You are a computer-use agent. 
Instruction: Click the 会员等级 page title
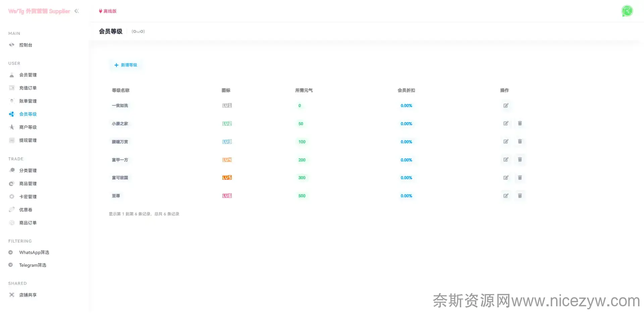tap(111, 31)
